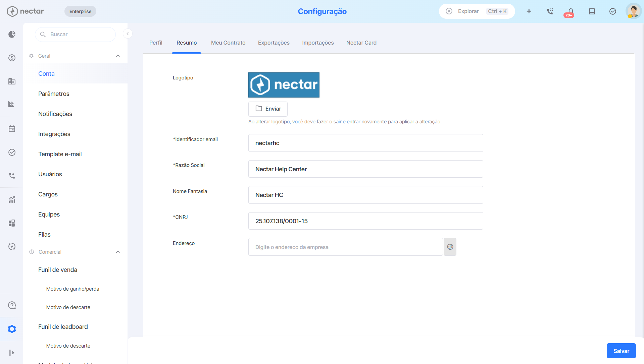Screen dimensions: 644x364
Task: Open the circular lightning automation icon
Action: pyautogui.click(x=12, y=246)
